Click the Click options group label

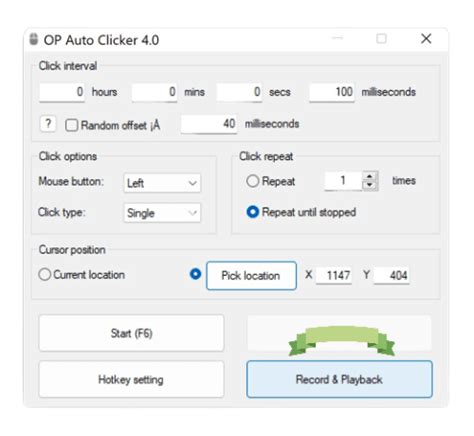[68, 156]
